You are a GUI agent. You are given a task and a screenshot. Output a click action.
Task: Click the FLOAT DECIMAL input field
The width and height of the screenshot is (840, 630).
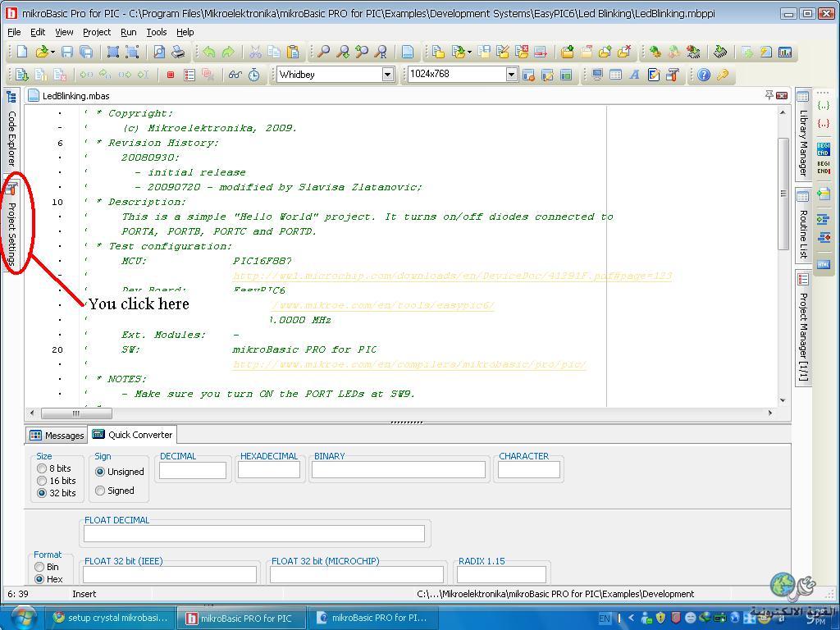point(254,533)
